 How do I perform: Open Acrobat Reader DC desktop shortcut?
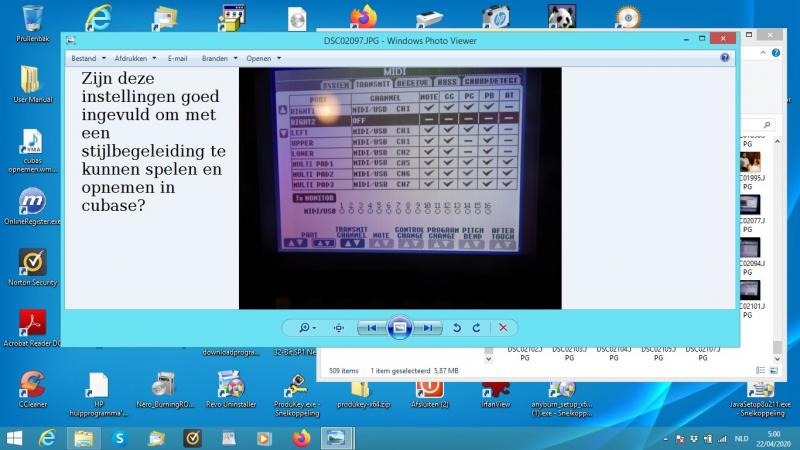tap(33, 328)
